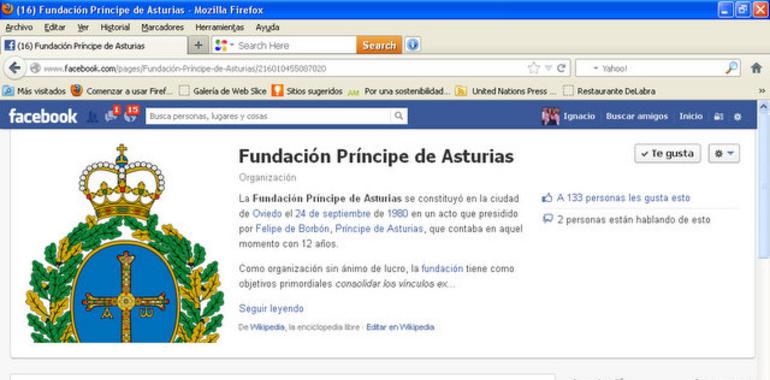Open privacy shortcuts lock icon

click(718, 116)
